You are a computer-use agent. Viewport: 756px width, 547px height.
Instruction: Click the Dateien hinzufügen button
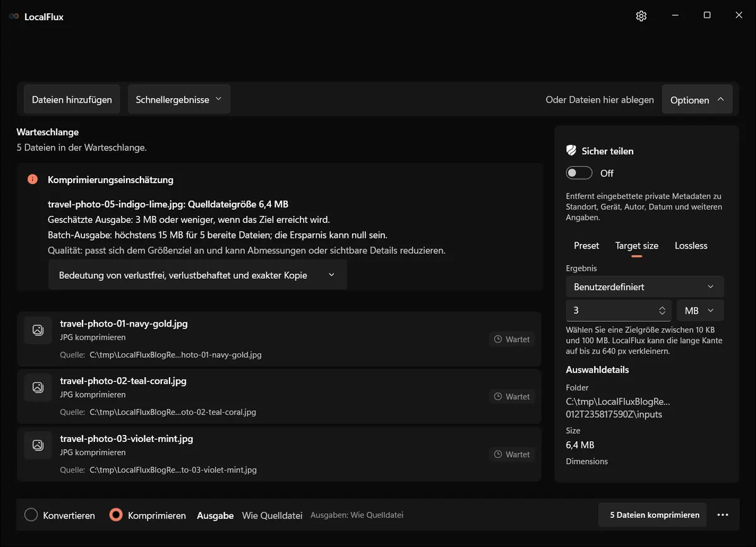point(72,99)
